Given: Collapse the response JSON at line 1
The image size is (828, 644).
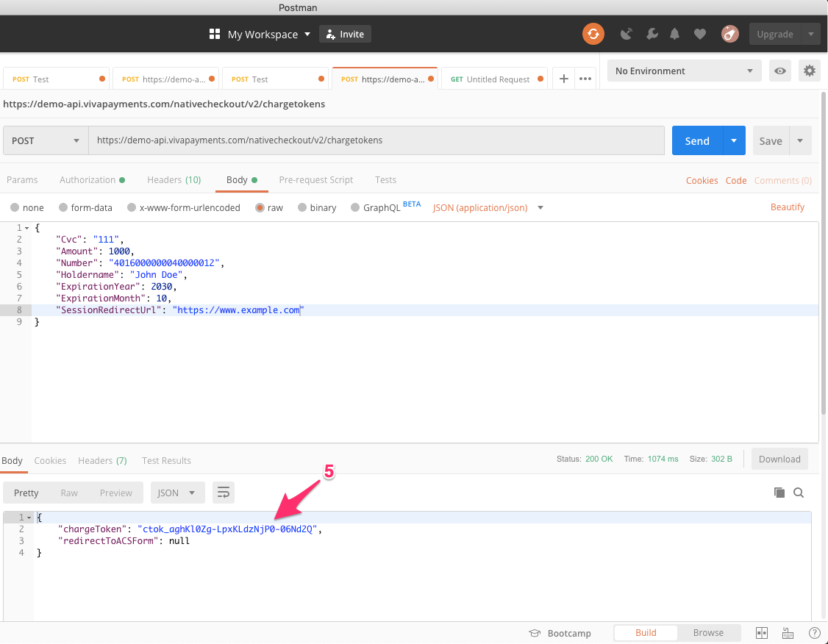Looking at the screenshot, I should click(29, 518).
